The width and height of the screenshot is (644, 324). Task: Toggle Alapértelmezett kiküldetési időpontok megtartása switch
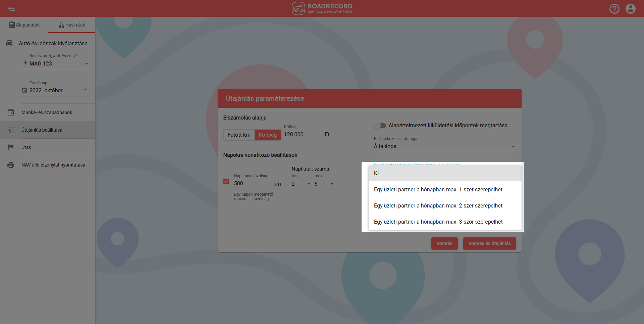pyautogui.click(x=380, y=126)
